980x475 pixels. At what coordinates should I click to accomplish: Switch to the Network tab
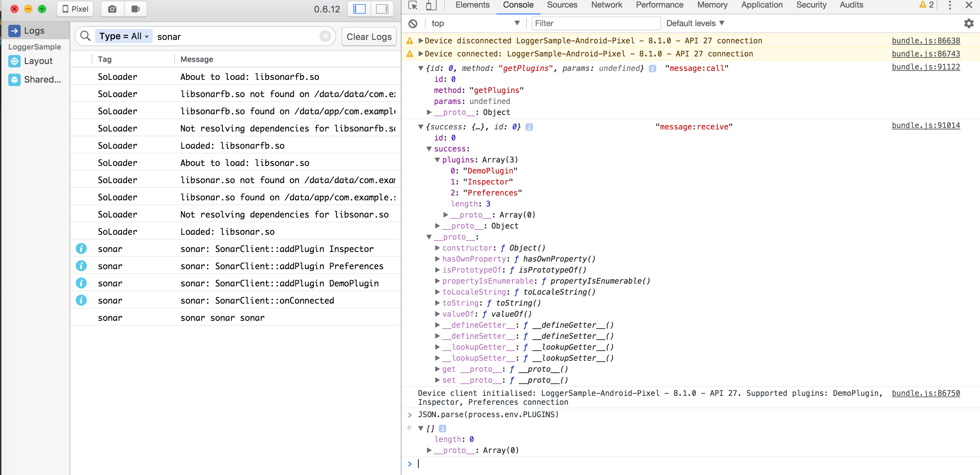(x=606, y=5)
